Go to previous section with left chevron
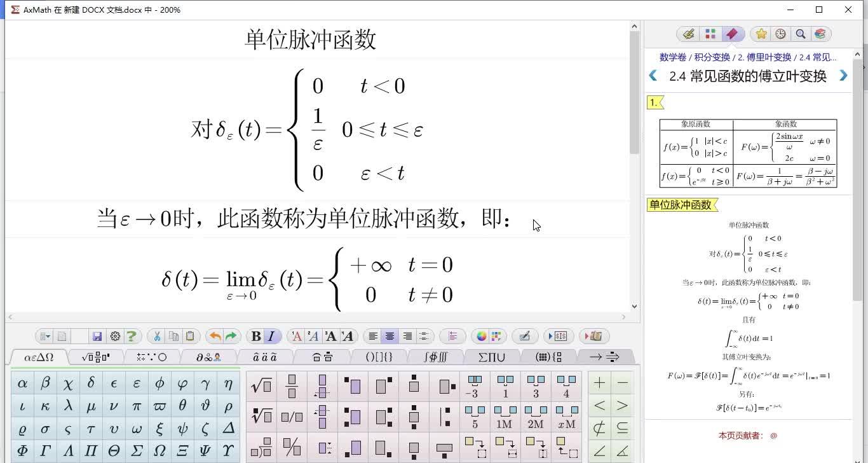Image resolution: width=868 pixels, height=463 pixels. click(x=654, y=76)
